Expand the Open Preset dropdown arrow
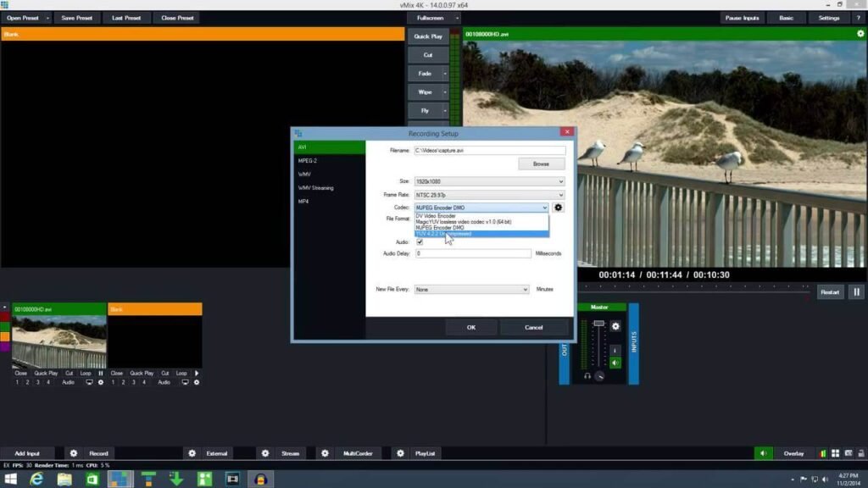Screen dimensions: 868x488 [x=47, y=18]
